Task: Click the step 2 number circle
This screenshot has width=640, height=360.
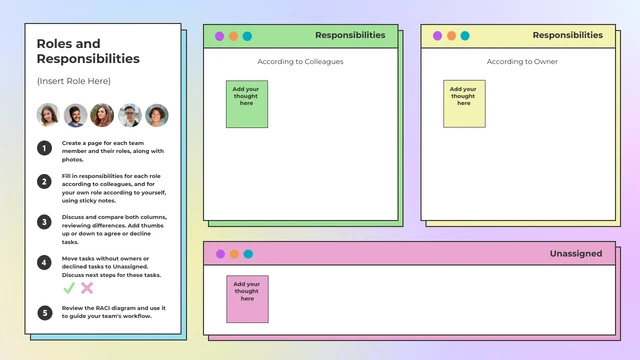Action: point(44,181)
